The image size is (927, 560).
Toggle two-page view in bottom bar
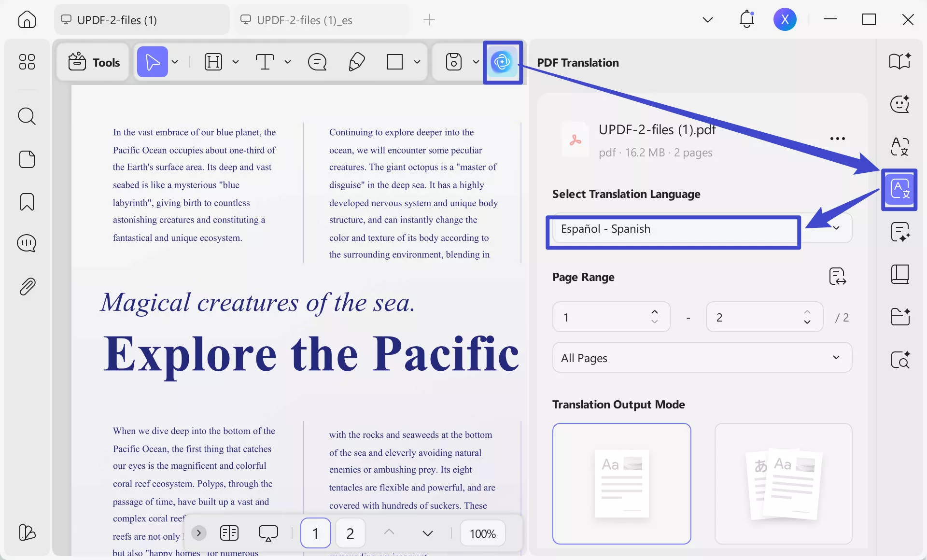pyautogui.click(x=229, y=533)
